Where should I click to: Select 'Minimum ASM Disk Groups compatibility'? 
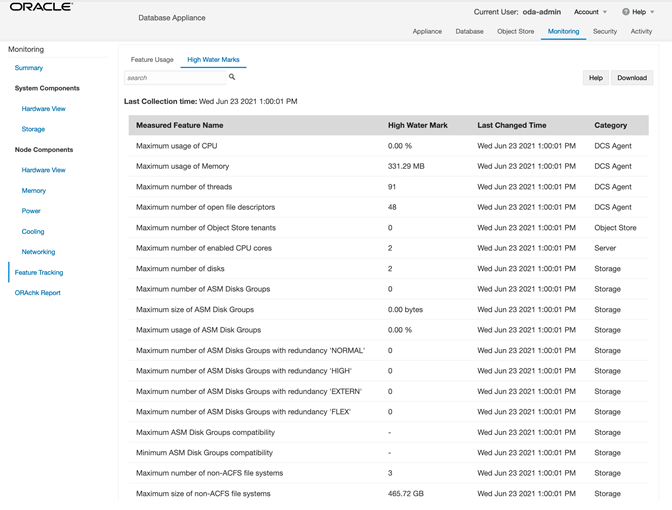tap(389, 453)
